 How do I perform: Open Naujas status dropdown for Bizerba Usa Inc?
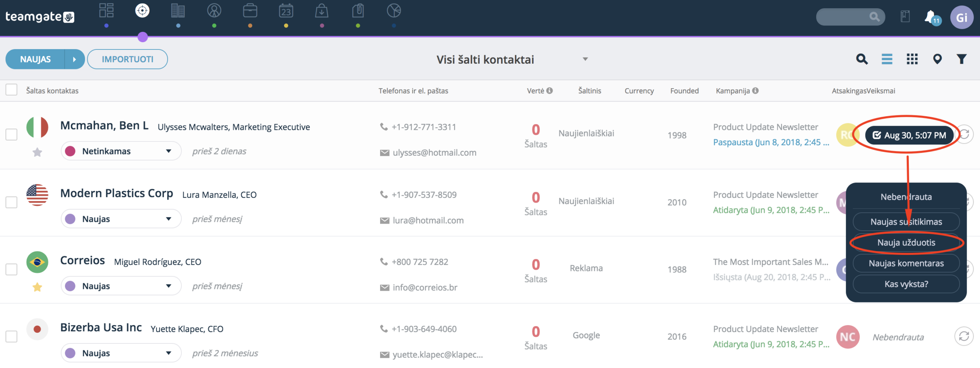pos(121,353)
